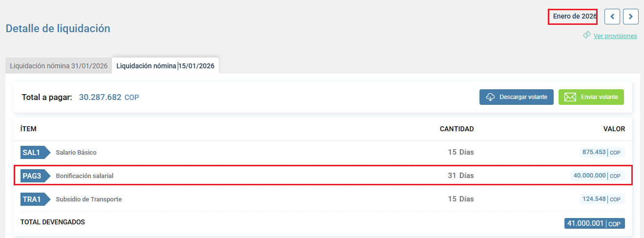Select Liquidación nómina 15/01/2026 tab
This screenshot has height=238, width=644.
[166, 66]
